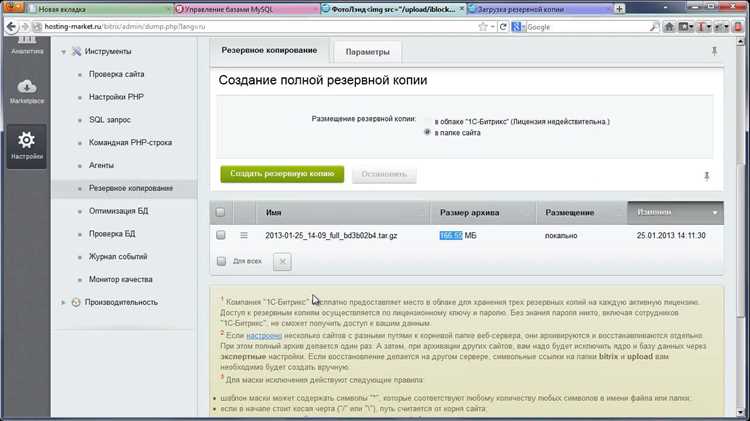The image size is (750, 421).
Task: Click the delete X button near Для всех
Action: (282, 262)
